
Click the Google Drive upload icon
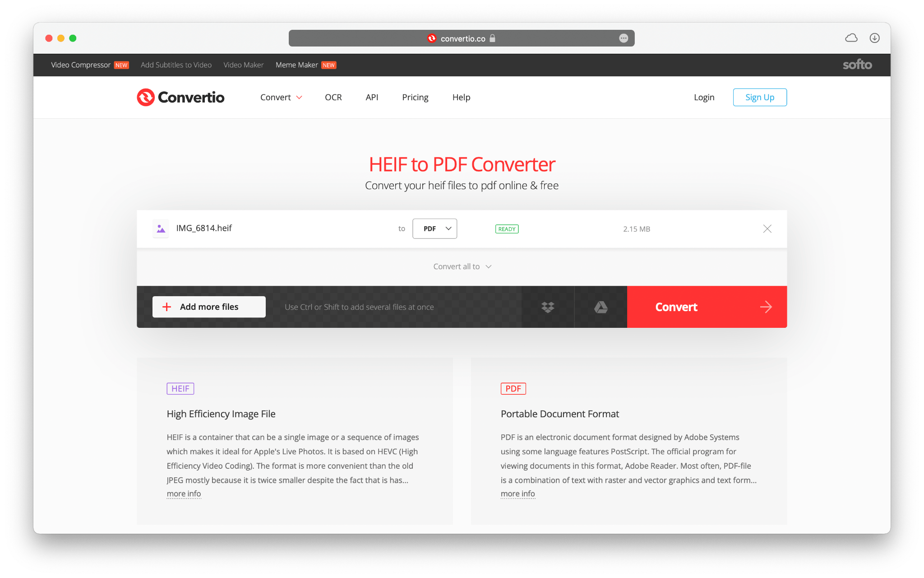[601, 307]
